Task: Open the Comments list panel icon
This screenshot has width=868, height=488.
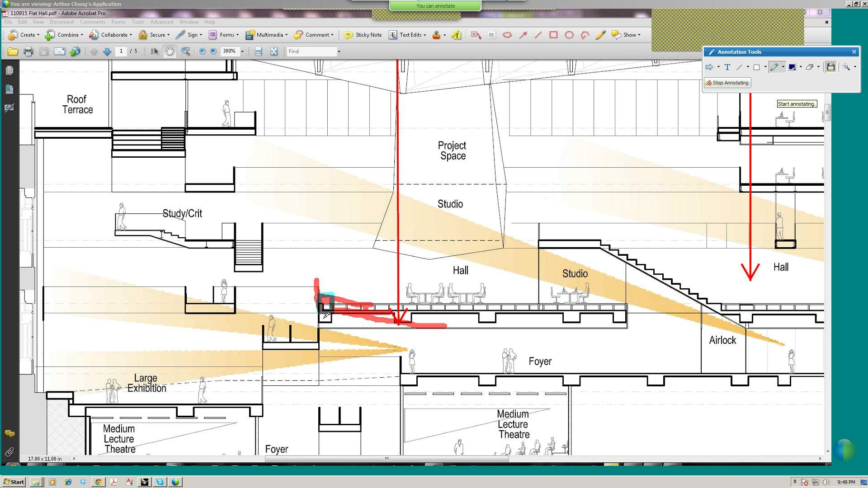Action: pos(9,434)
